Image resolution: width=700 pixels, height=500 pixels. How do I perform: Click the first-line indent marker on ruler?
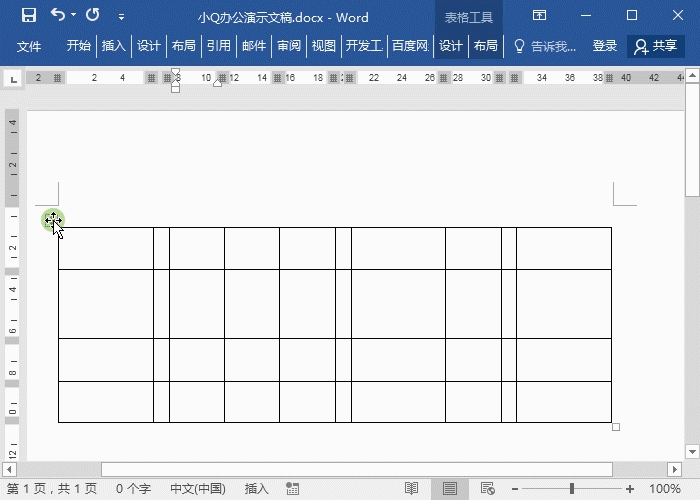point(175,72)
